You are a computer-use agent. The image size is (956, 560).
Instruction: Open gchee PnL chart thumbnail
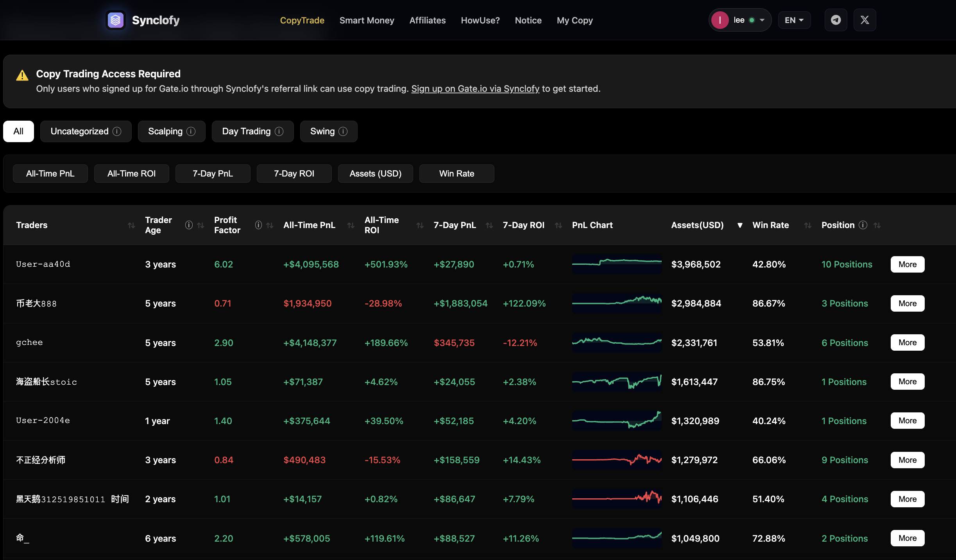tap(617, 342)
